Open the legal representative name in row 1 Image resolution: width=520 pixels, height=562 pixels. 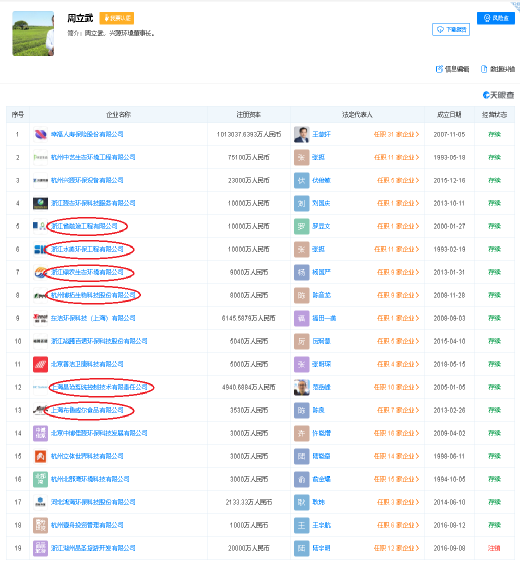(321, 134)
